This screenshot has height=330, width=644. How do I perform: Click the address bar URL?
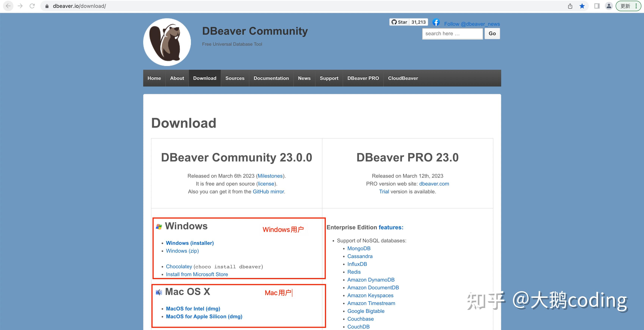click(x=79, y=6)
